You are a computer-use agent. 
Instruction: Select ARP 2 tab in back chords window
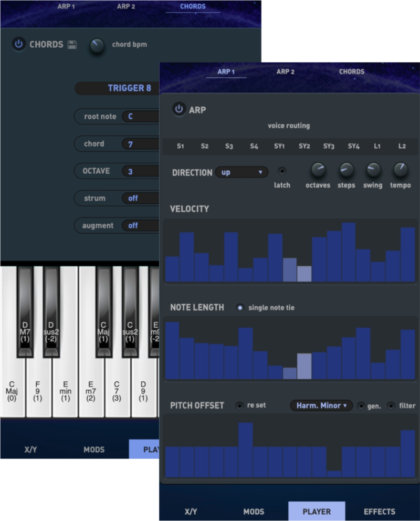[126, 6]
